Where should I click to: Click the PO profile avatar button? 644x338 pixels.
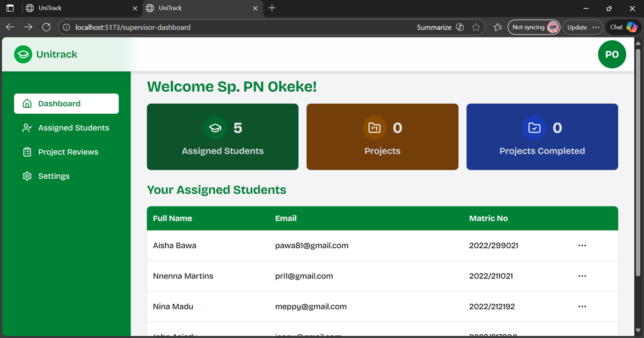click(x=612, y=54)
